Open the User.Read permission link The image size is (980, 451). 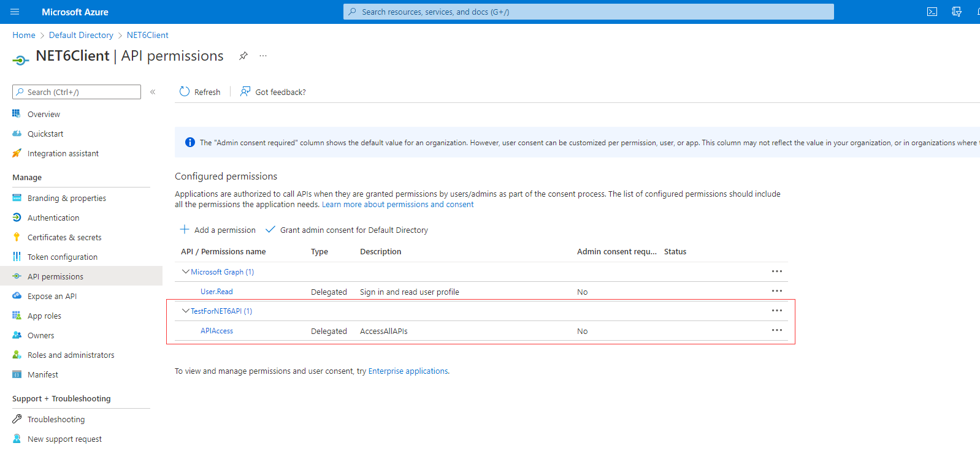tap(216, 292)
